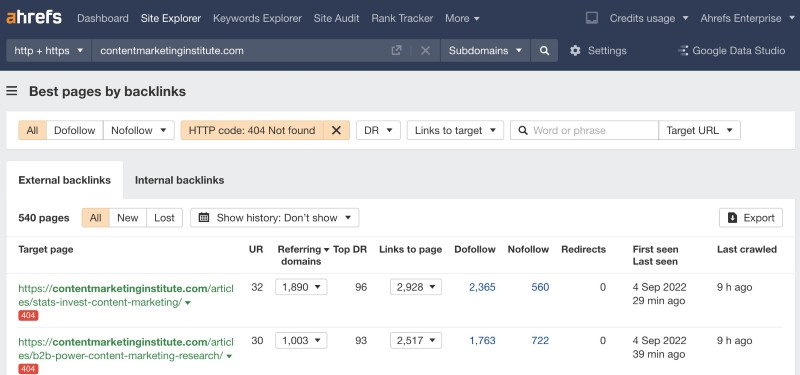The height and width of the screenshot is (375, 800).
Task: Run search with magnifier button
Action: (544, 51)
